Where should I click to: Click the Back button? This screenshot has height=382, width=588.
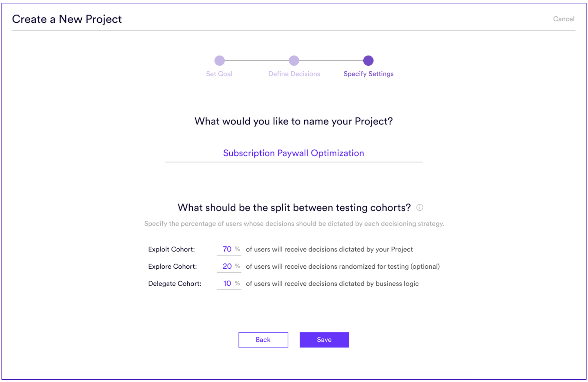pos(263,340)
